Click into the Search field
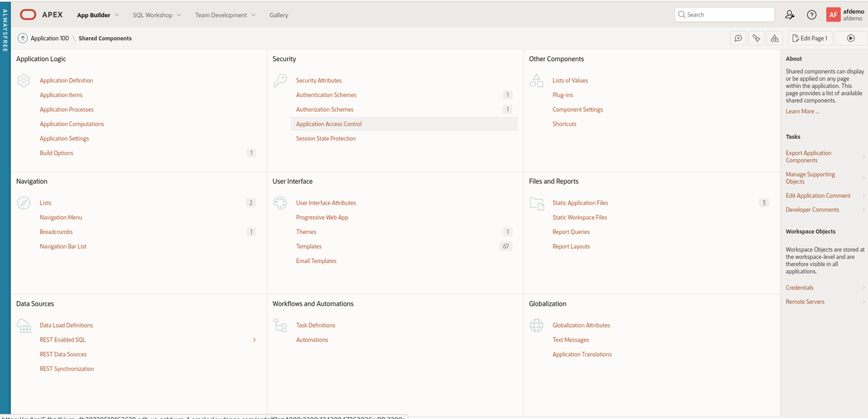 [724, 14]
